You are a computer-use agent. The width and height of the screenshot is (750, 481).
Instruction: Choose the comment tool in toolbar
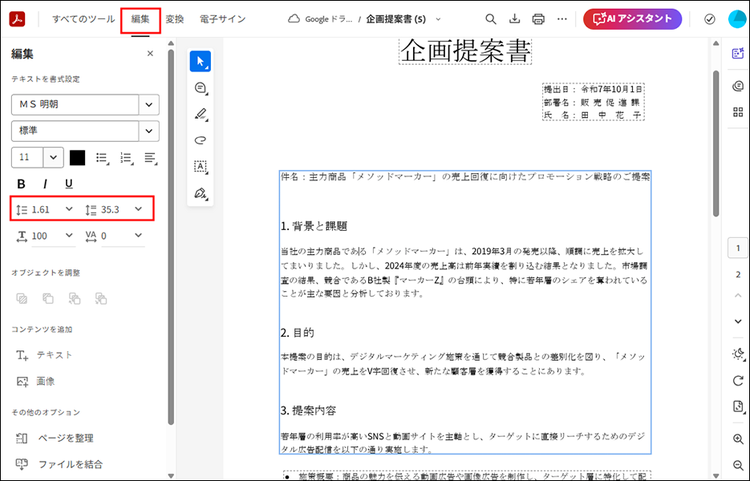point(200,88)
